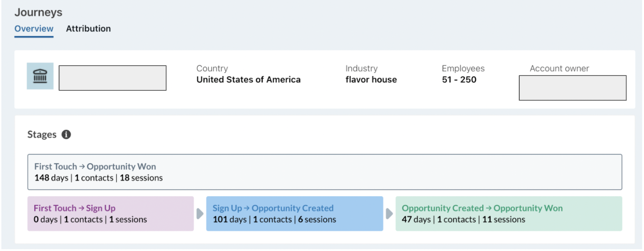Click the 11 sessions count in green stage
Viewport: 644px width, 251px height.
tap(503, 220)
